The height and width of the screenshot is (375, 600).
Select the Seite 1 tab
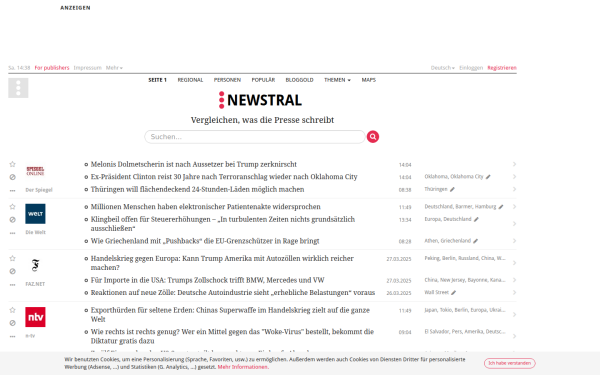[157, 80]
